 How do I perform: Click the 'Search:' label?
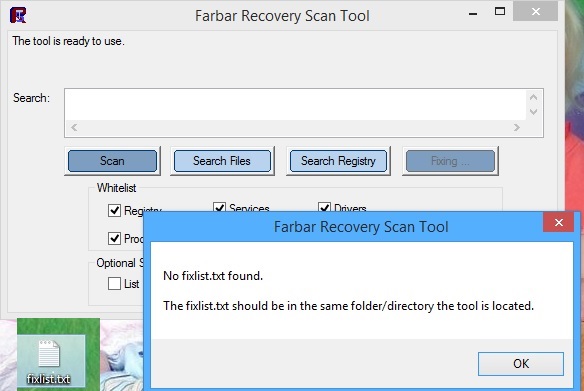[32, 98]
